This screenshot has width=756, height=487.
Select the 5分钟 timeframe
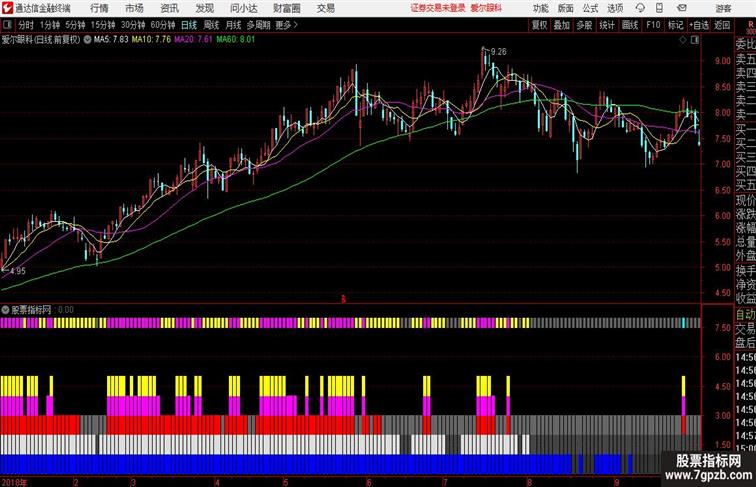(75, 25)
